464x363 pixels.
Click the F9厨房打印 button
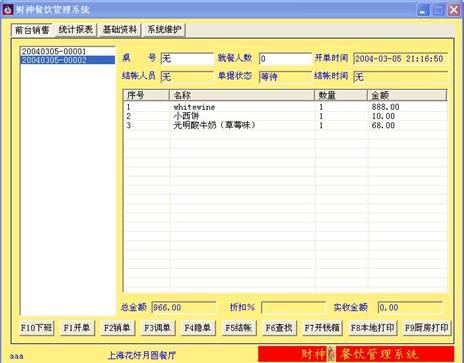pyautogui.click(x=426, y=328)
